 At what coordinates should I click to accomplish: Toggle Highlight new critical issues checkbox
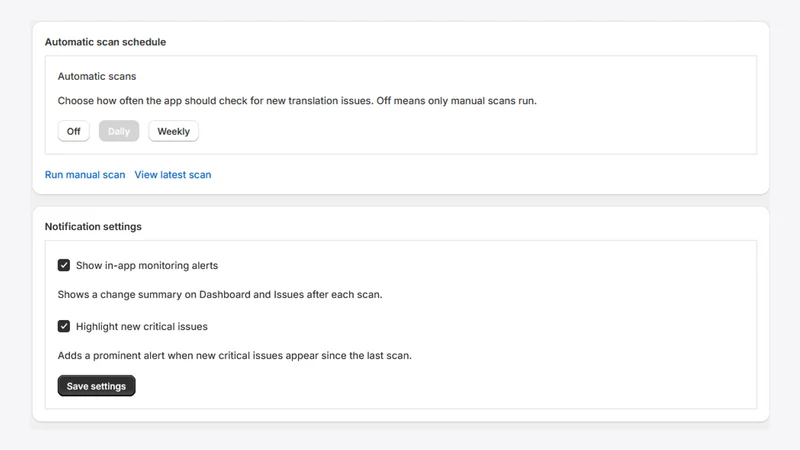pos(64,326)
